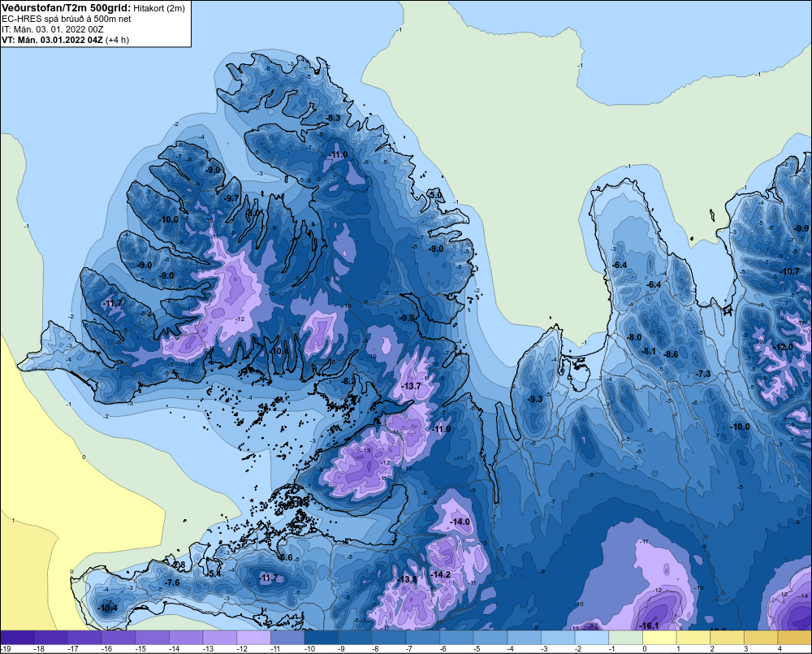Click the -9.3 temperature label
The width and height of the screenshot is (812, 654).
[535, 399]
